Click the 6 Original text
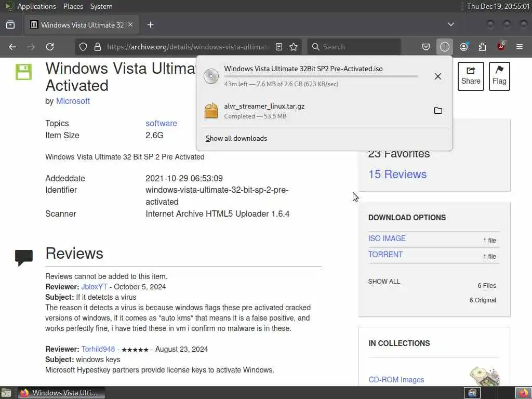This screenshot has height=399, width=532. tap(483, 300)
